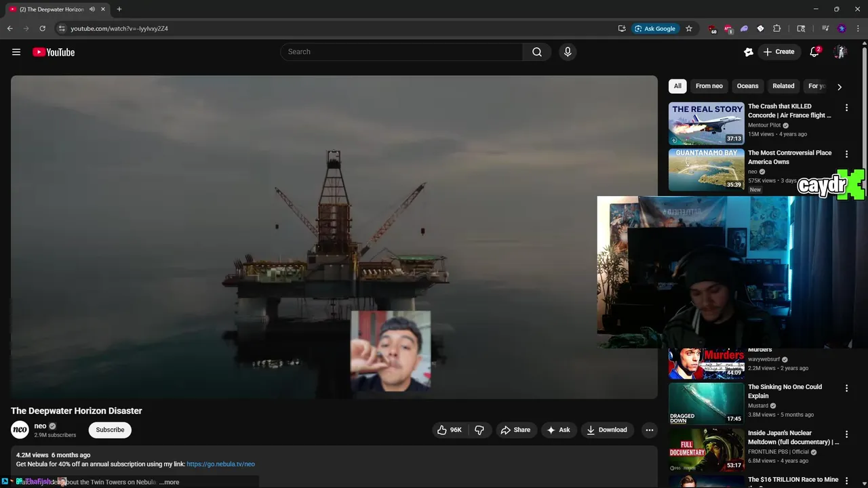Open Dragged Down video thumbnail
Image resolution: width=868 pixels, height=488 pixels.
(x=706, y=404)
